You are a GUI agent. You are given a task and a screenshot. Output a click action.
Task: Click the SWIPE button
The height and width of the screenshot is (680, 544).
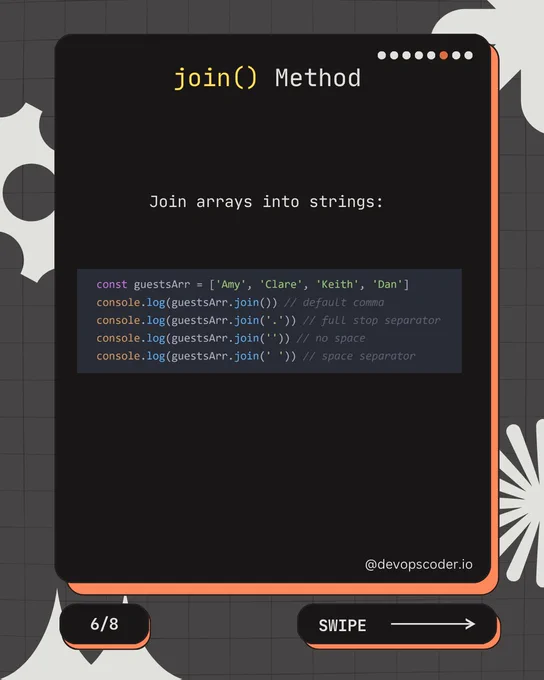(x=397, y=624)
